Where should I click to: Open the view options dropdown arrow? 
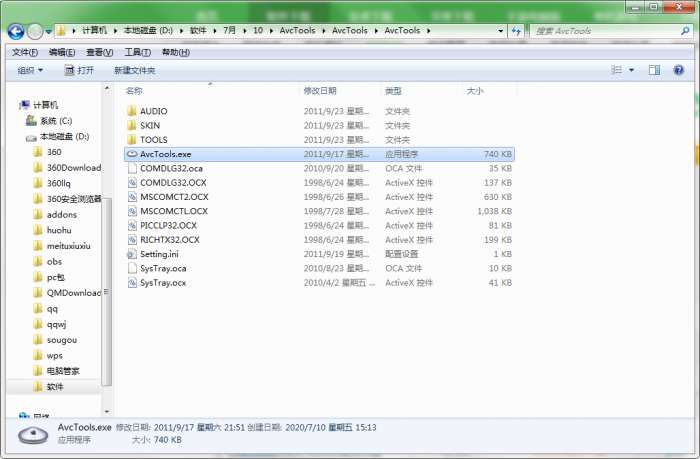point(631,70)
